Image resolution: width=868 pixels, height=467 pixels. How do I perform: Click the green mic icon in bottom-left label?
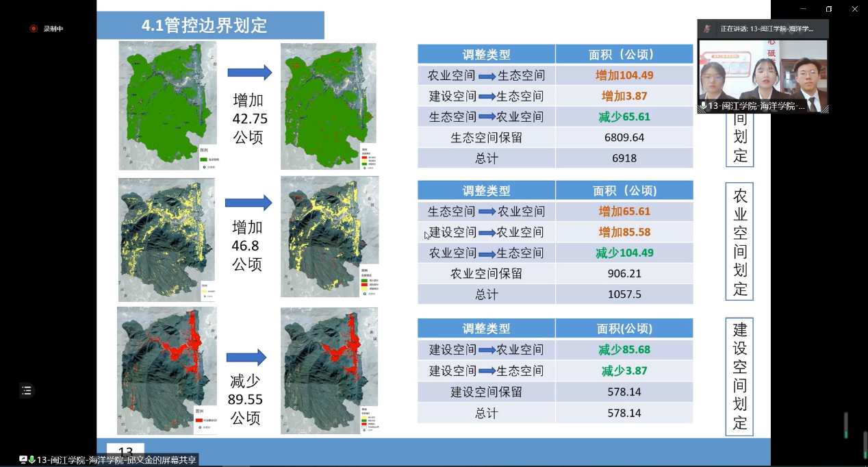point(31,459)
